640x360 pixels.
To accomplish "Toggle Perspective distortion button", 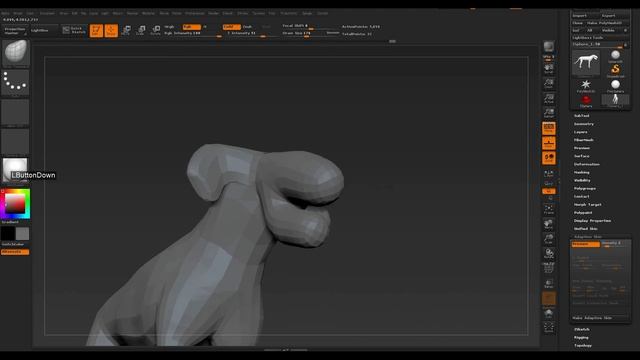I will [549, 129].
